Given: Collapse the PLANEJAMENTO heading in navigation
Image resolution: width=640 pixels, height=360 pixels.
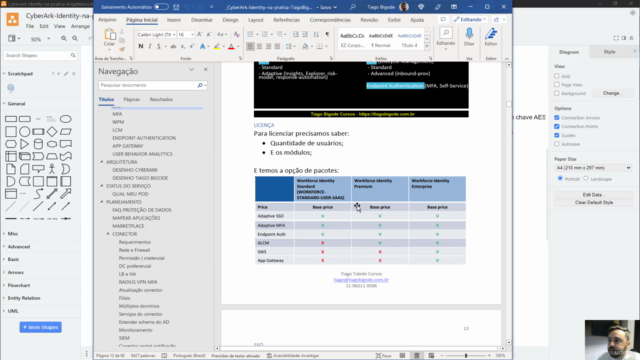Looking at the screenshot, I should click(102, 202).
